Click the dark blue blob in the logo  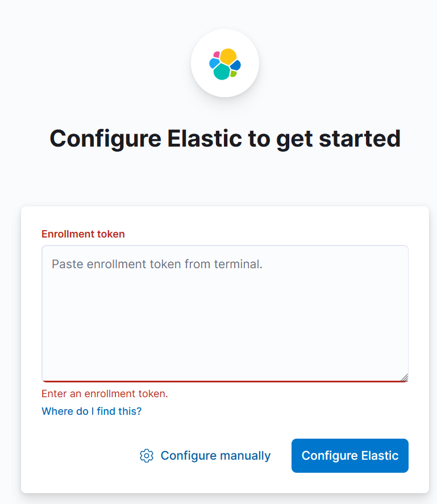pyautogui.click(x=235, y=65)
